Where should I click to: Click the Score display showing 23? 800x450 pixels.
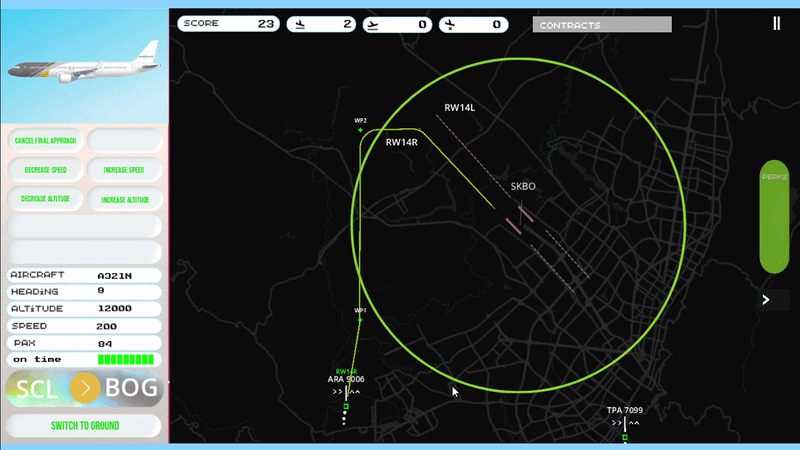(x=229, y=23)
